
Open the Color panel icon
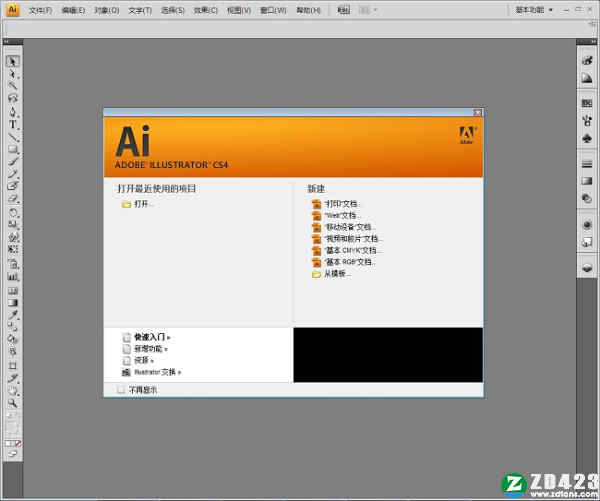[x=587, y=60]
